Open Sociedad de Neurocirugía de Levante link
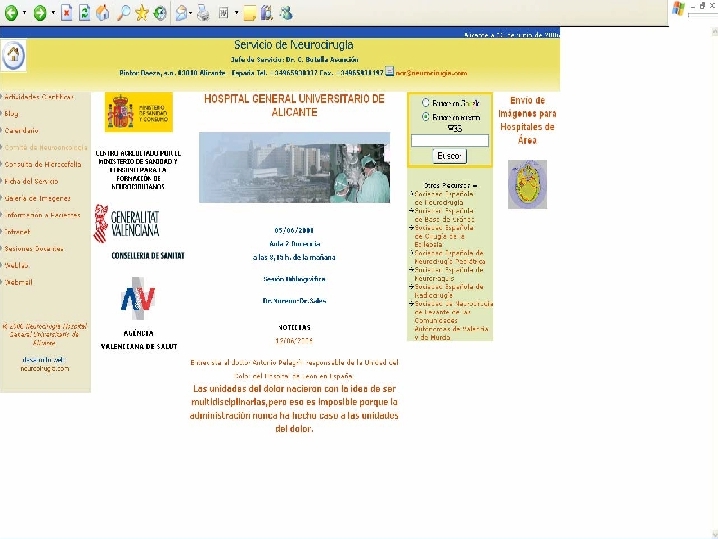Screen dimensions: 718x539 tap(453, 320)
